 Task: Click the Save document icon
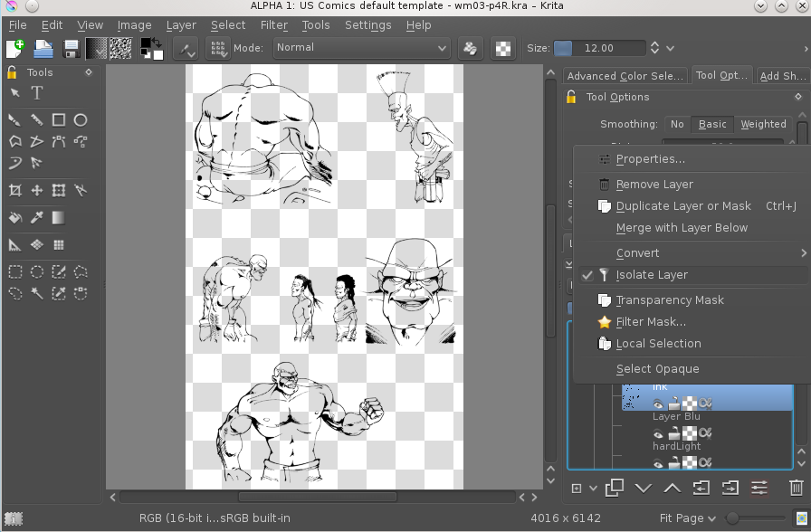tap(71, 49)
